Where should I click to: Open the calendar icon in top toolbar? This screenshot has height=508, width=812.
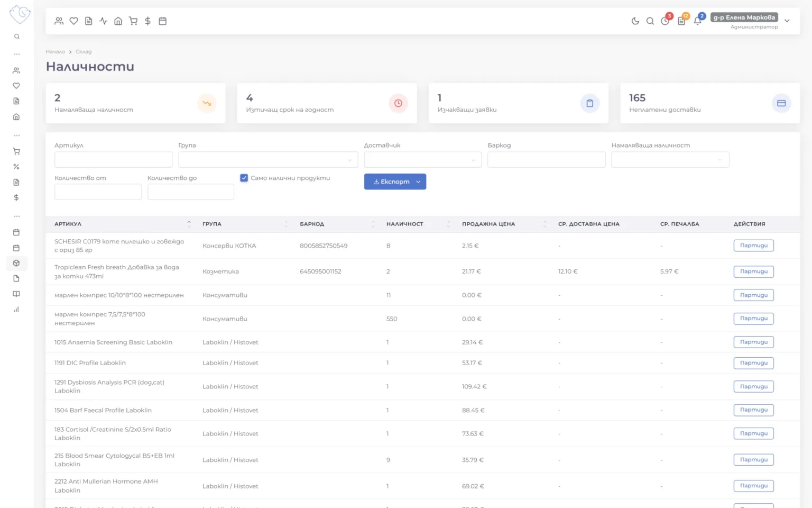(163, 21)
